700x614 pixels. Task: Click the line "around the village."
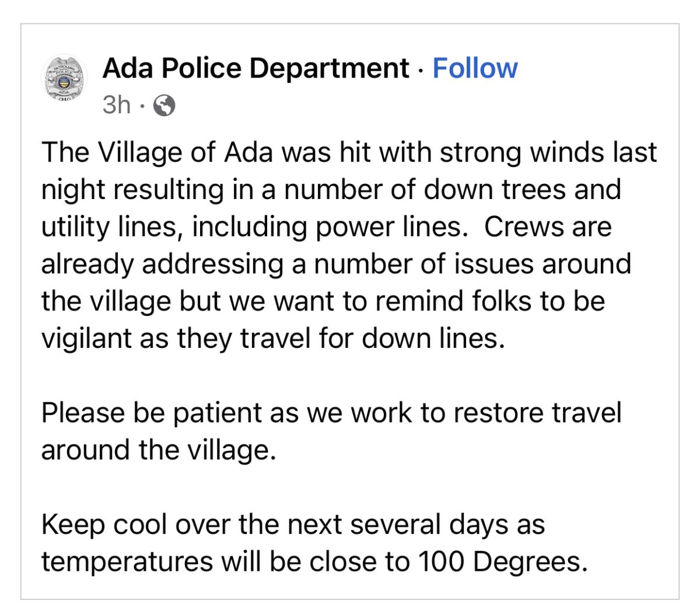(158, 450)
